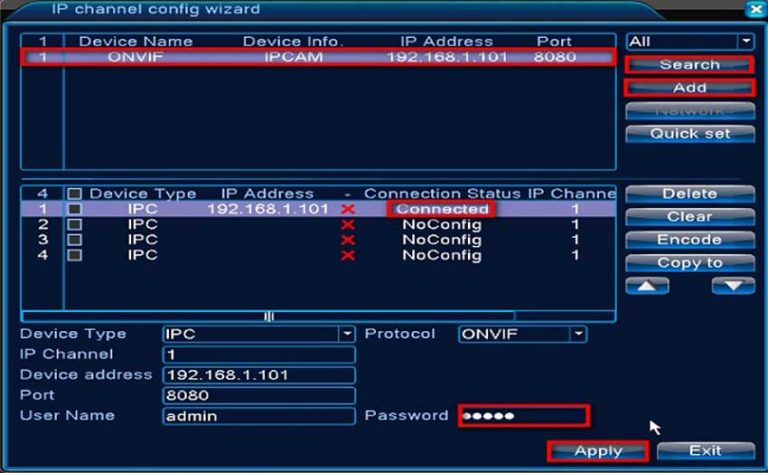Check the box for channel 1 IPC
768x473 pixels.
(75, 210)
